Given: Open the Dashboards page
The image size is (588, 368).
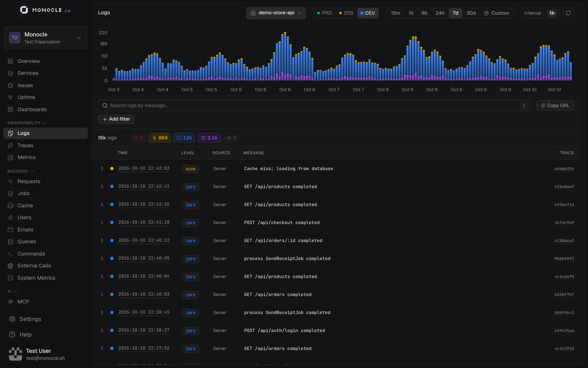Looking at the screenshot, I should click(32, 110).
